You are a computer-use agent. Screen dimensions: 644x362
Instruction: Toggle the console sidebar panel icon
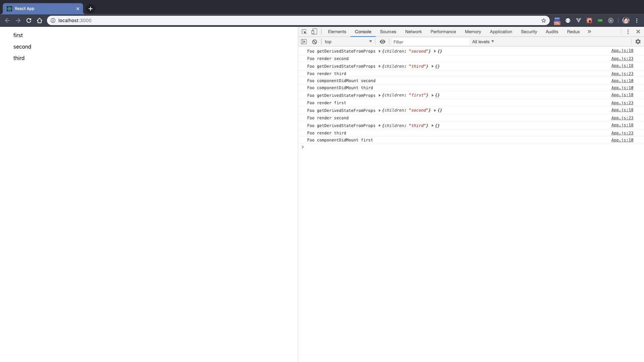pos(304,42)
